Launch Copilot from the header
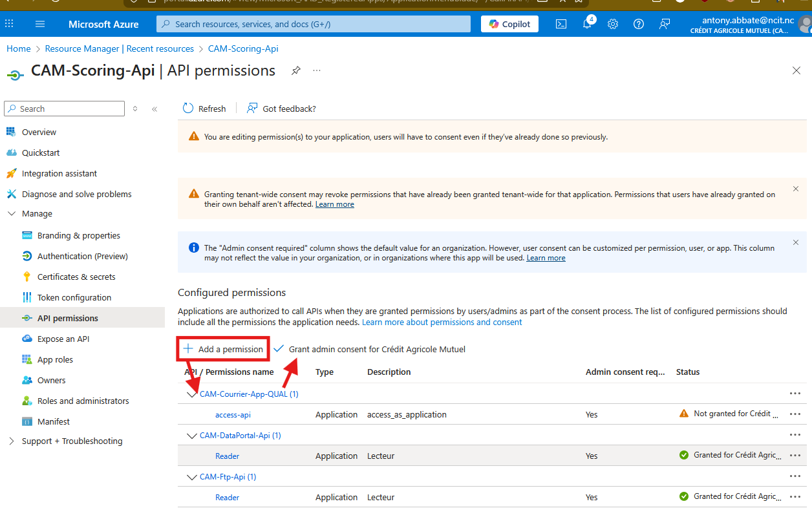 point(509,24)
